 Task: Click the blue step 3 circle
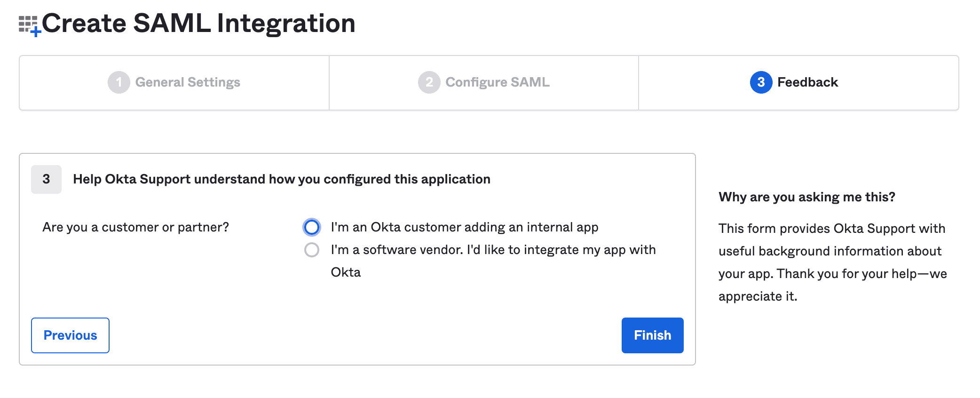tap(761, 82)
